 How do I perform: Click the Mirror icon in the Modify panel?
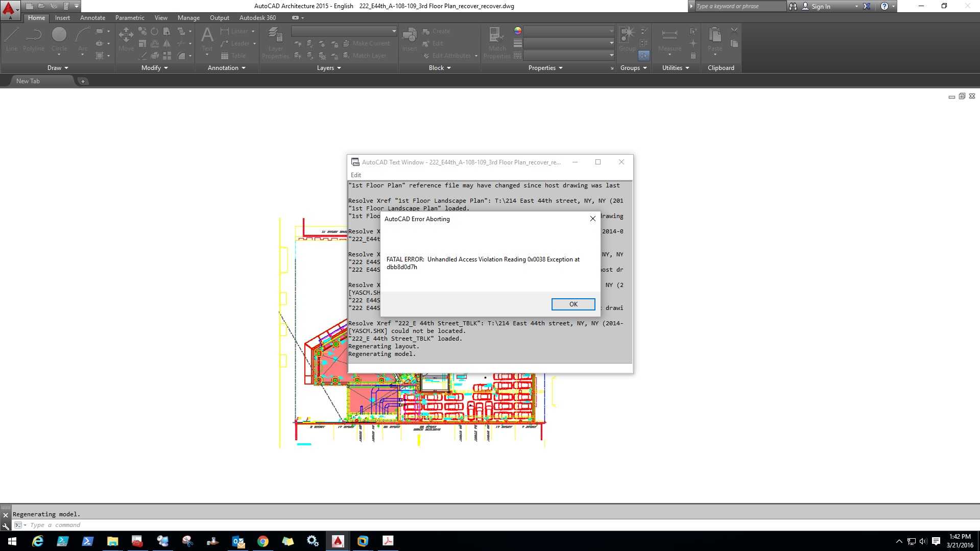167,43
